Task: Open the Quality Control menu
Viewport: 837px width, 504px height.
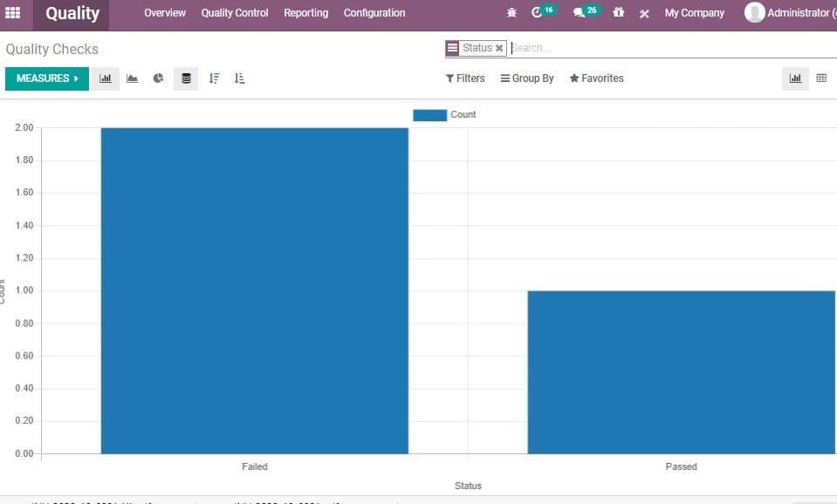Action: (234, 13)
